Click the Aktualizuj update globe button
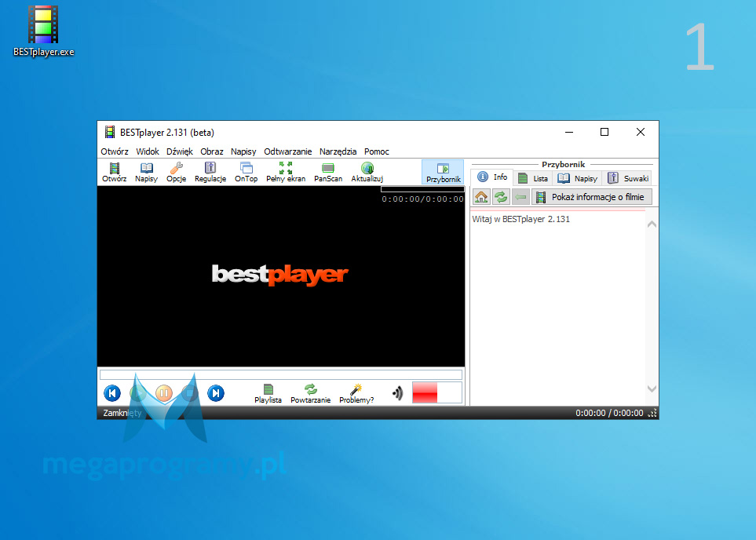This screenshot has width=756, height=540. pos(367,172)
